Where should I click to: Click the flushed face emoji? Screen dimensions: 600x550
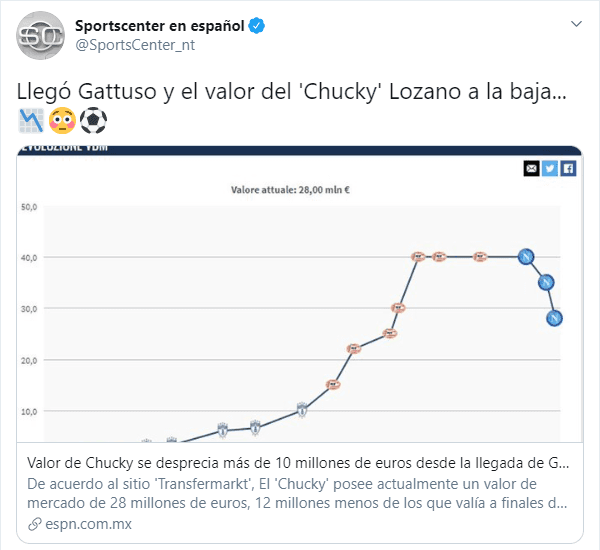click(x=61, y=121)
